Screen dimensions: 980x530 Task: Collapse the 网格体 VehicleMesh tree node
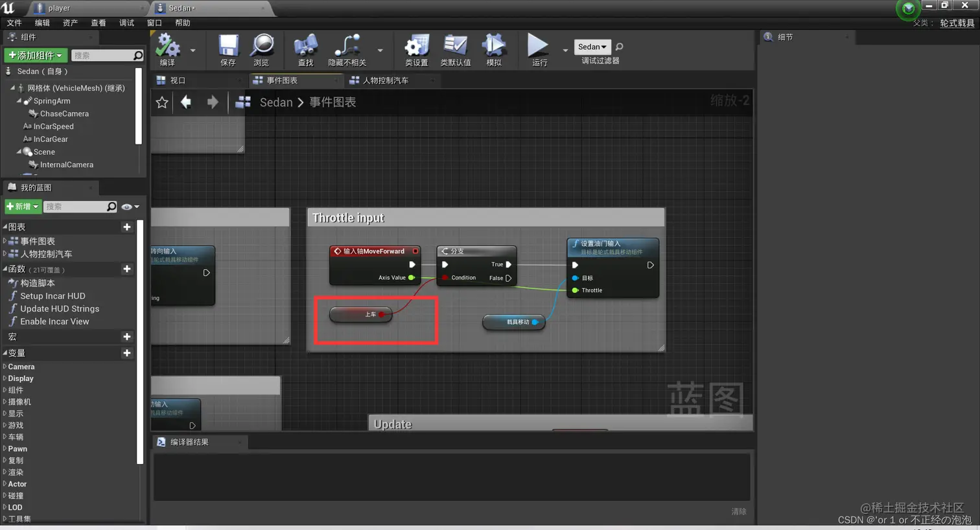[x=12, y=87]
